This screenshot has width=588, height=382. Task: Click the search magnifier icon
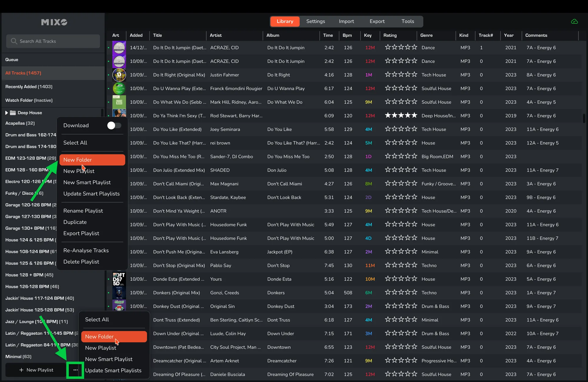click(x=14, y=41)
